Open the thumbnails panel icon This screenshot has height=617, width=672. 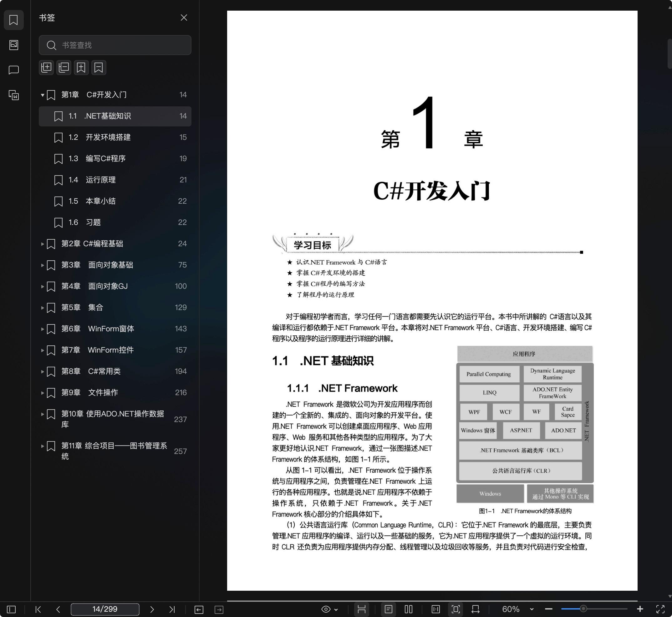click(13, 45)
